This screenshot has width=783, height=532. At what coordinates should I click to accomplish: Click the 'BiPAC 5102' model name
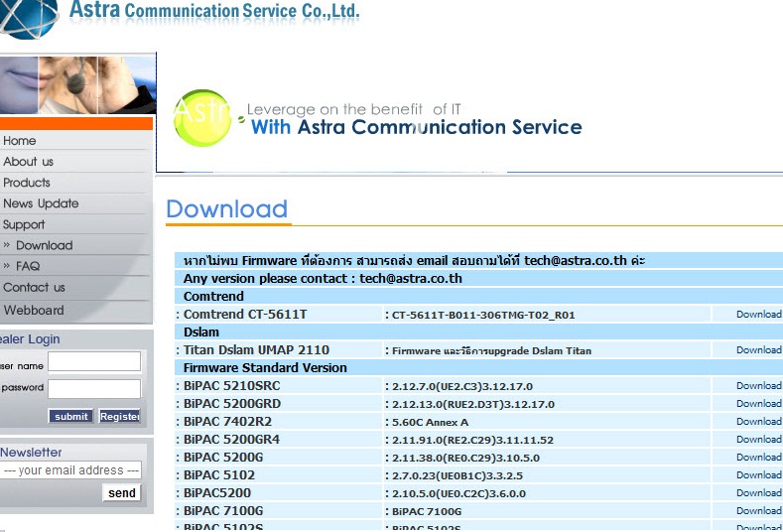tap(219, 475)
